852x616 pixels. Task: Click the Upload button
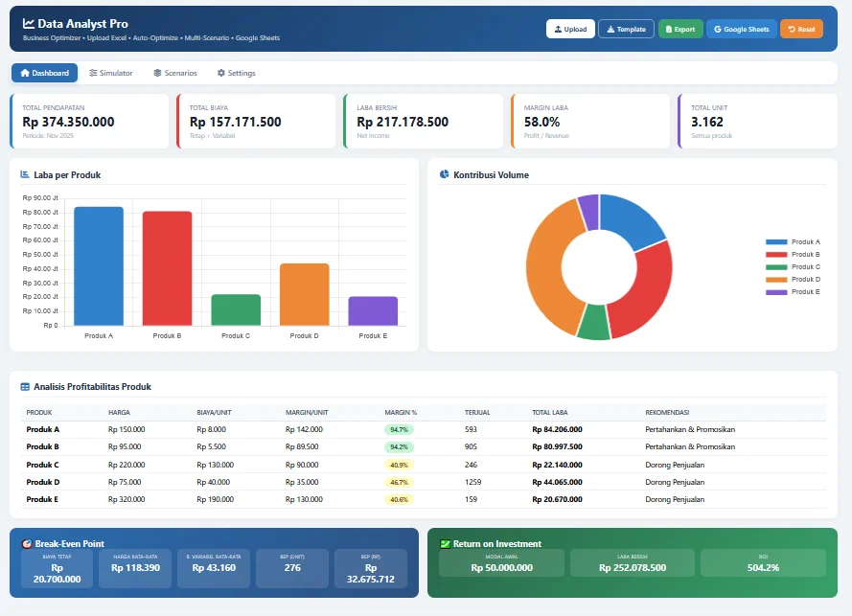(570, 30)
